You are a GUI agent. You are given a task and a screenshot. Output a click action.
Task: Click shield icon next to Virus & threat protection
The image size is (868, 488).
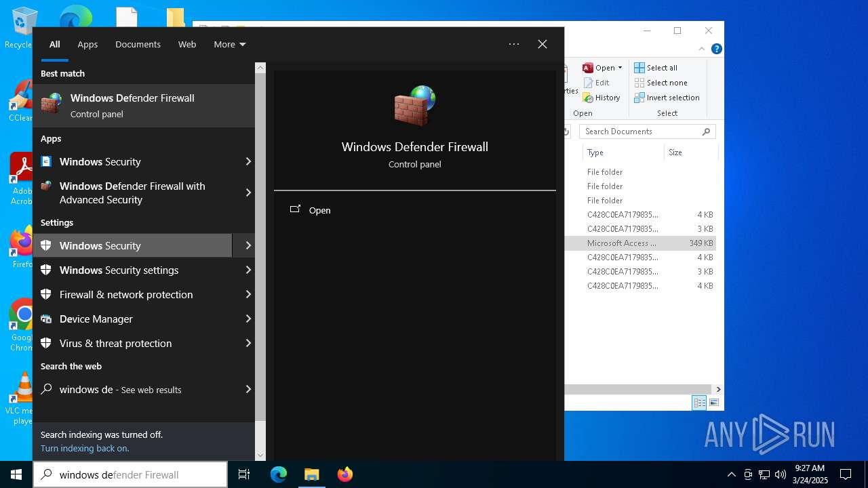46,343
